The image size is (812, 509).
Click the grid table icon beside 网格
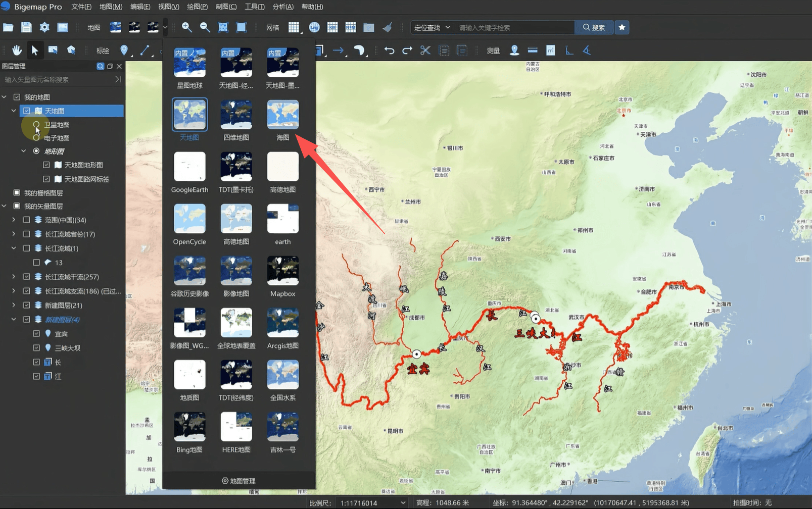(294, 27)
